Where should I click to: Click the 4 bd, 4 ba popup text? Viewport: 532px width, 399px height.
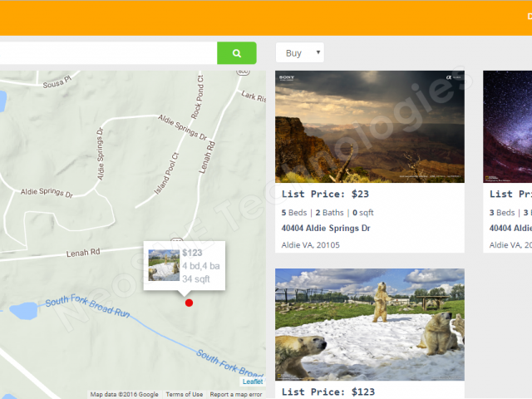(x=200, y=266)
